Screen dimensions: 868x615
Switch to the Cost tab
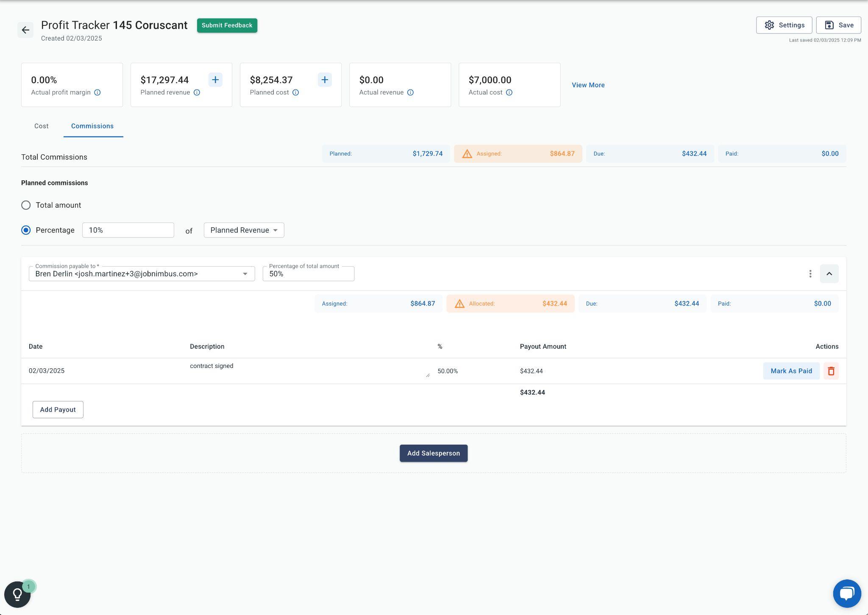coord(42,126)
